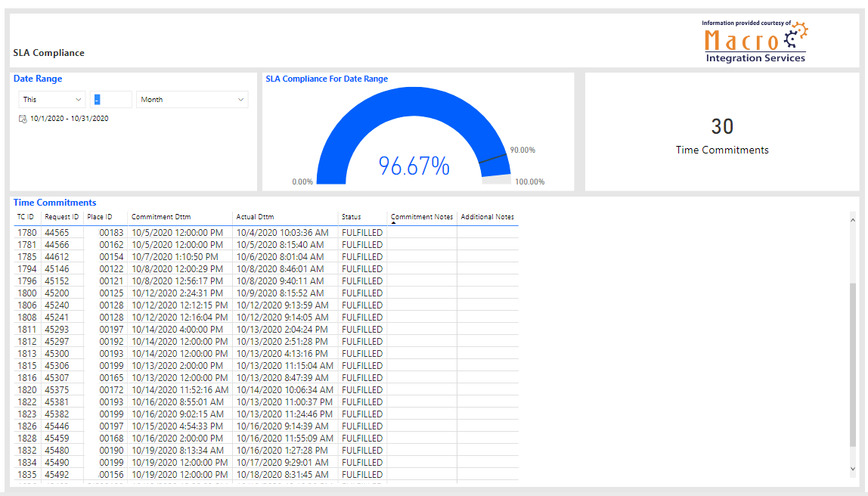Sort table by Request ID column header

pyautogui.click(x=61, y=217)
